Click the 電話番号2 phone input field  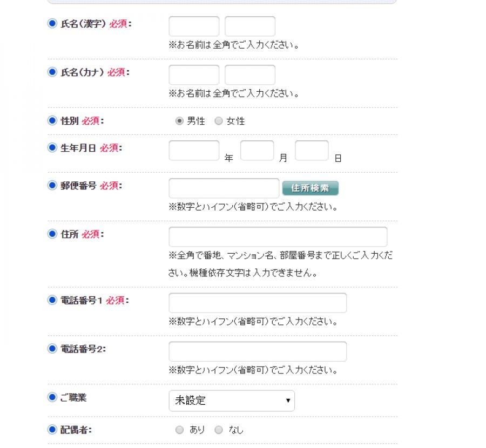258,351
